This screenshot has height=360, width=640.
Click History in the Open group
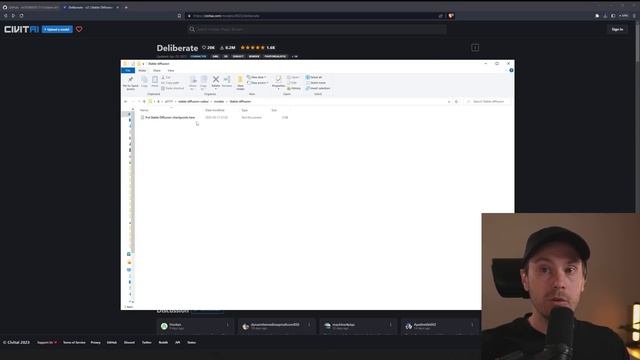[294, 88]
